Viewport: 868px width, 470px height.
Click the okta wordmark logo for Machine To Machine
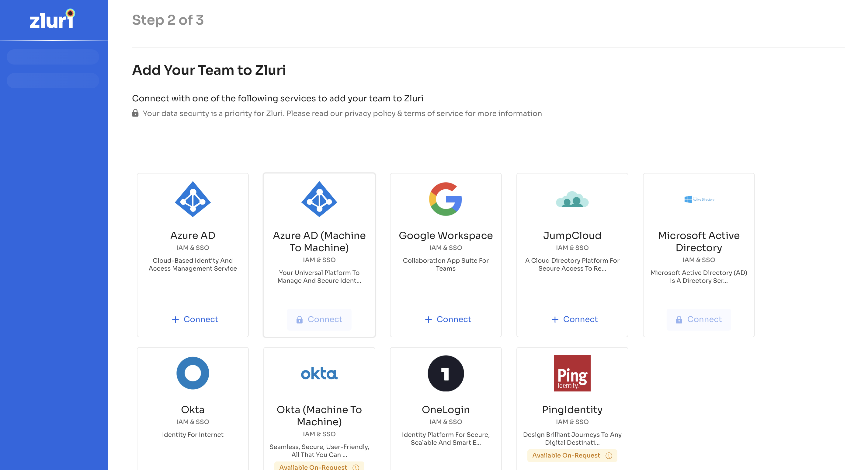pyautogui.click(x=319, y=374)
